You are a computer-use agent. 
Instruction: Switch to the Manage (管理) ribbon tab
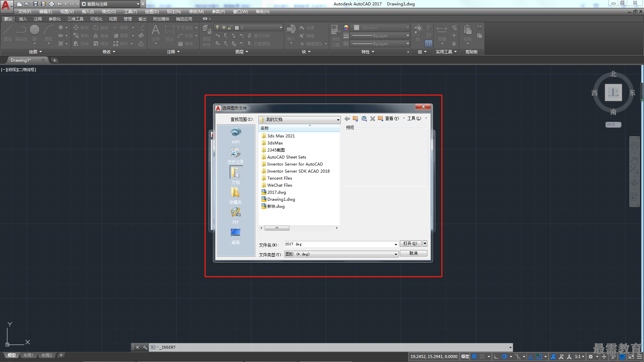(128, 19)
